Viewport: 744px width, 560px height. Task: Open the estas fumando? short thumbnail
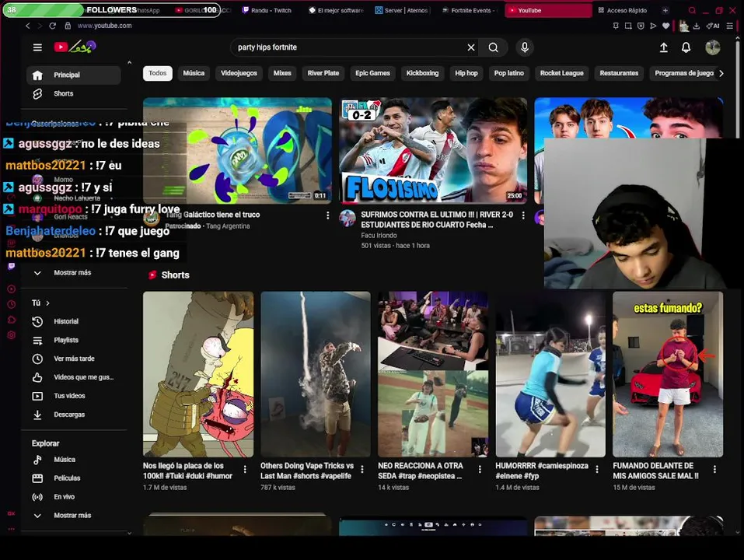(668, 374)
